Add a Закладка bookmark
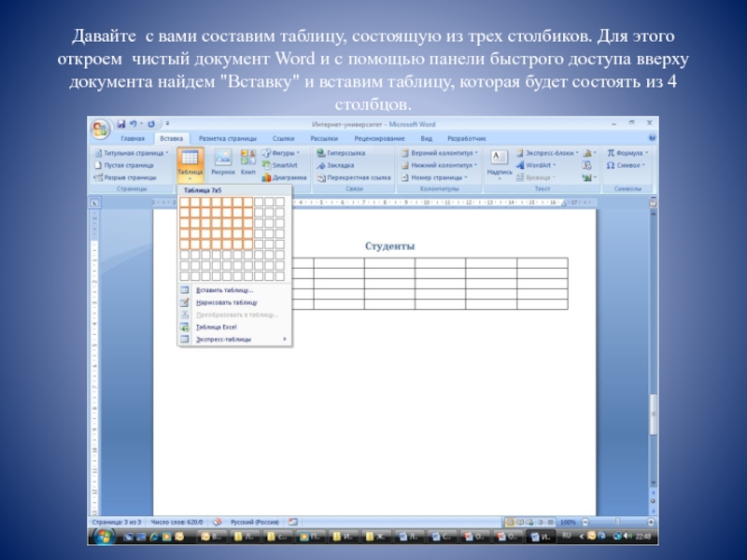The height and width of the screenshot is (560, 747). pyautogui.click(x=335, y=165)
